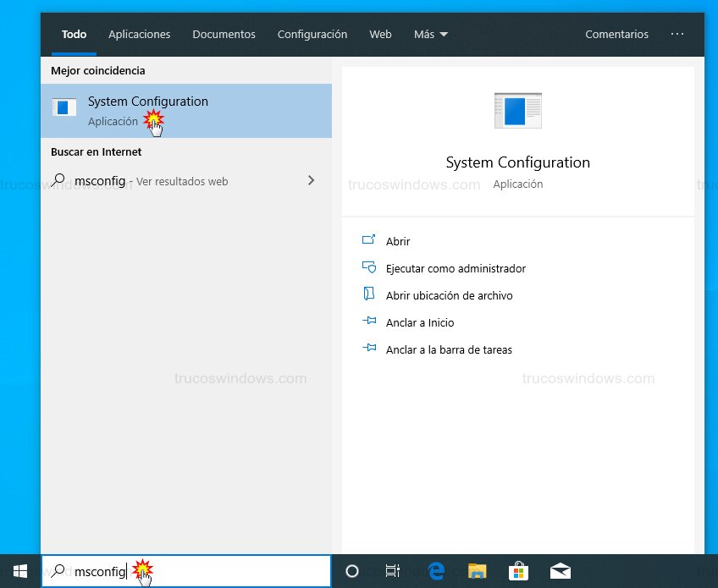
Task: Expand msconfig web results with the chevron
Action: [x=311, y=180]
